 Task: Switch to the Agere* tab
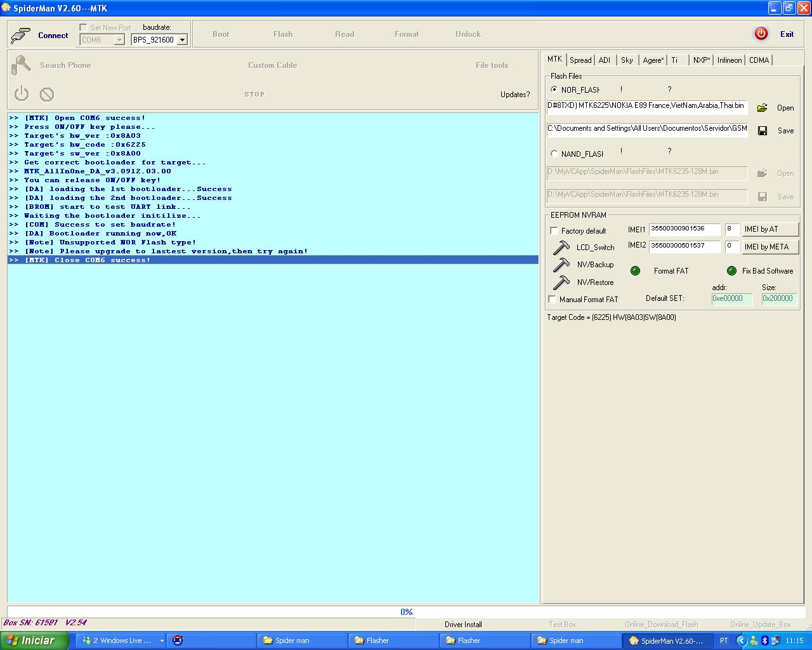click(653, 60)
